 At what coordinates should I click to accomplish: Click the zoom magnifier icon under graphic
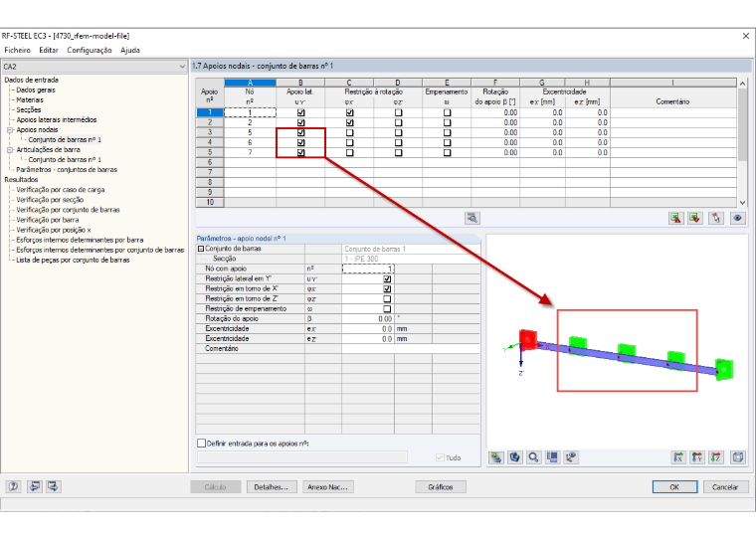[533, 457]
